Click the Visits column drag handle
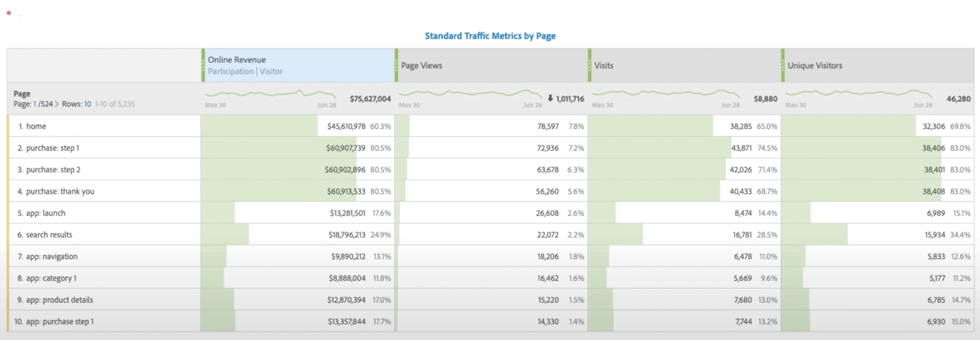980x340 pixels. click(x=590, y=66)
